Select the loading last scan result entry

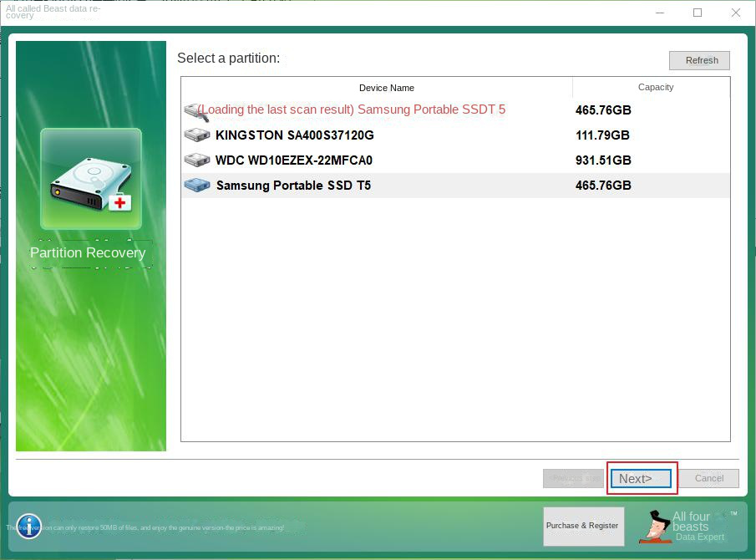click(x=376, y=109)
